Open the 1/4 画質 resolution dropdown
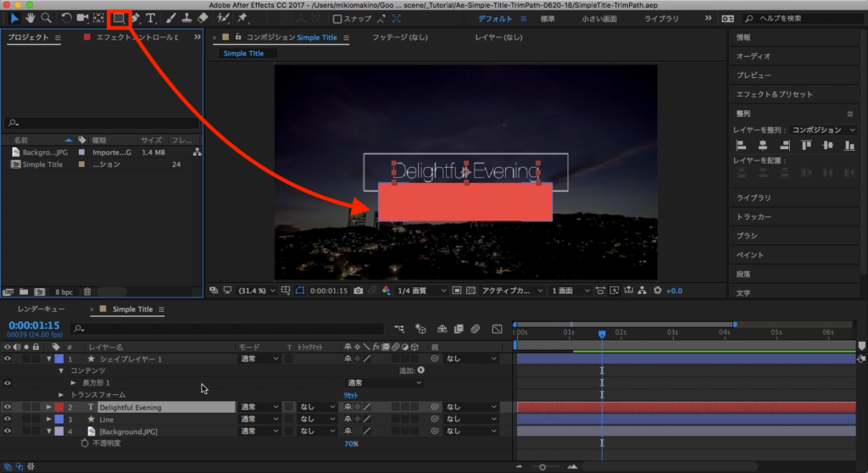This screenshot has width=868, height=473. click(x=424, y=291)
